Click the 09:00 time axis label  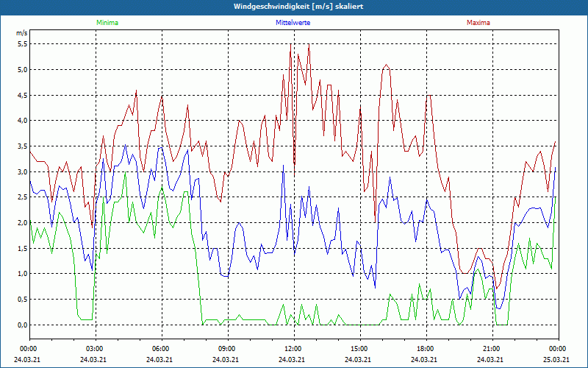tap(227, 348)
